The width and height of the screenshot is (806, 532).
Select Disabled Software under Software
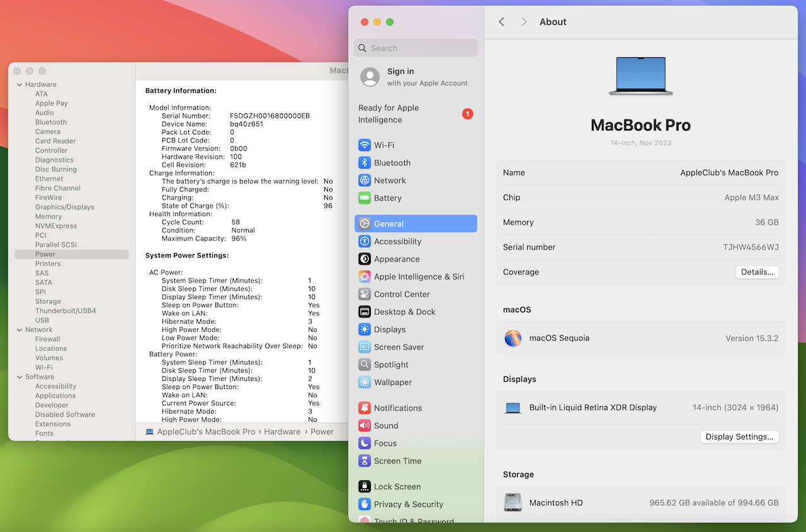pyautogui.click(x=65, y=415)
